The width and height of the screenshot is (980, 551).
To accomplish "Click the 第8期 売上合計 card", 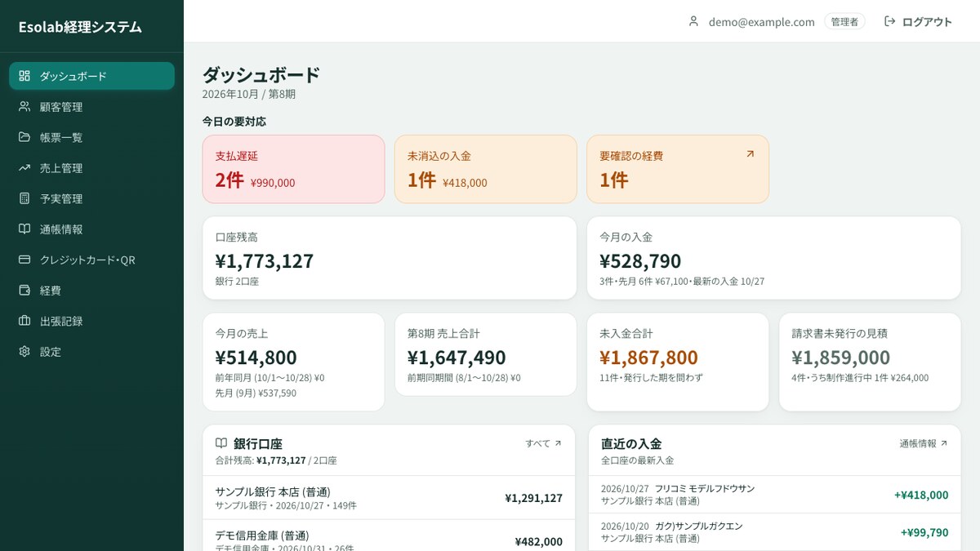I will 486,354.
